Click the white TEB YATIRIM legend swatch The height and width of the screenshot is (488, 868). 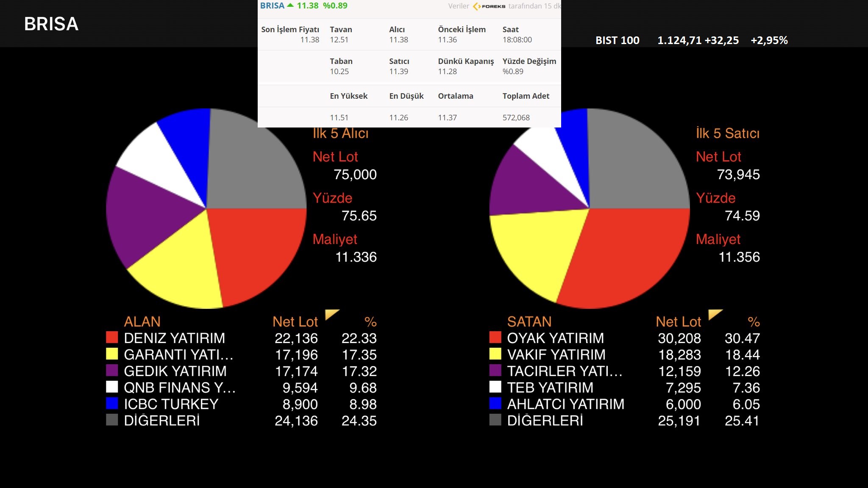[495, 387]
